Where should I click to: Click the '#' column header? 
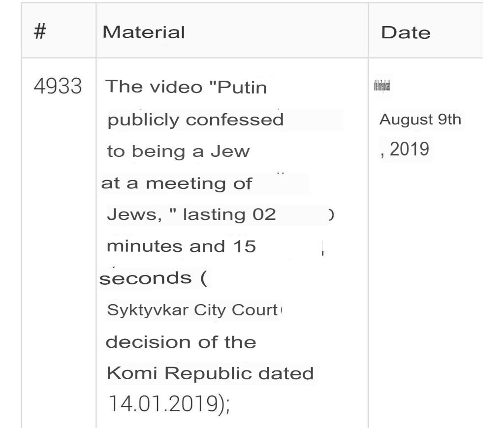pyautogui.click(x=40, y=31)
